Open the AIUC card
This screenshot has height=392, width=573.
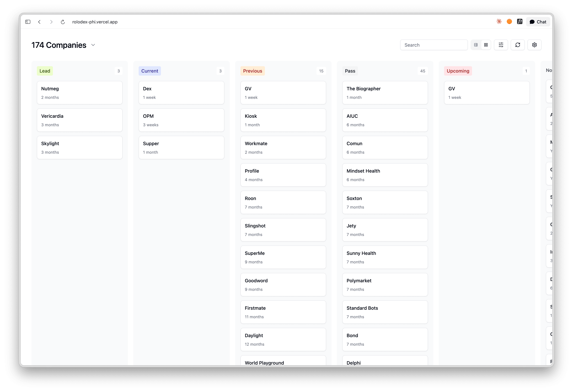385,120
